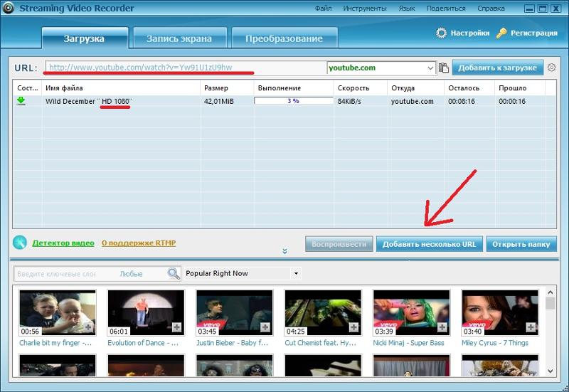Click the Cut Chemist feat. thumbnail
This screenshot has height=392, width=569.
(x=323, y=312)
